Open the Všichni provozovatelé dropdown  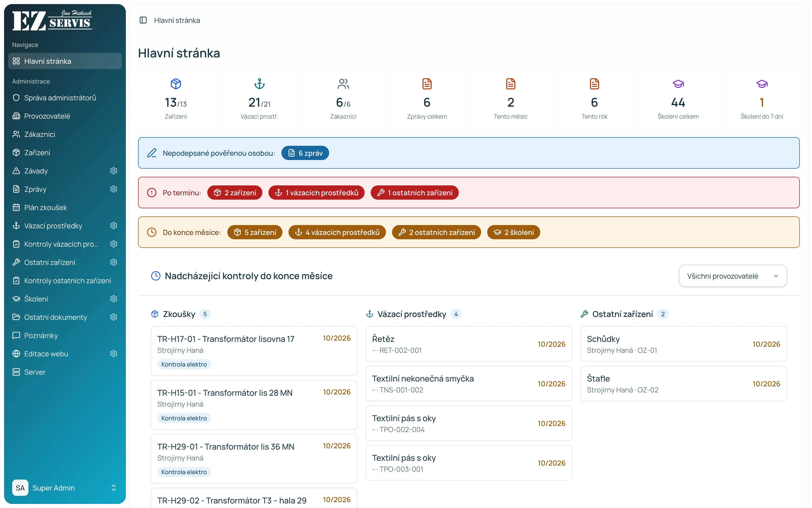[733, 276]
